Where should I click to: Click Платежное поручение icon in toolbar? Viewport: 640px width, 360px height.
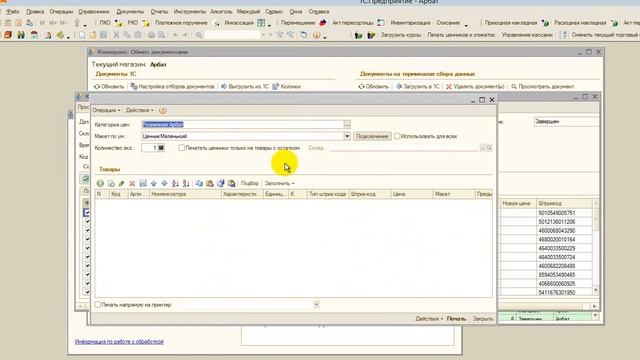(217, 23)
